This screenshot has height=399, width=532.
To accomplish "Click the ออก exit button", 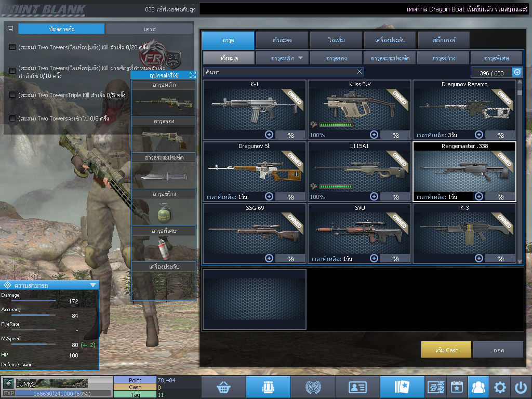I will click(x=498, y=350).
